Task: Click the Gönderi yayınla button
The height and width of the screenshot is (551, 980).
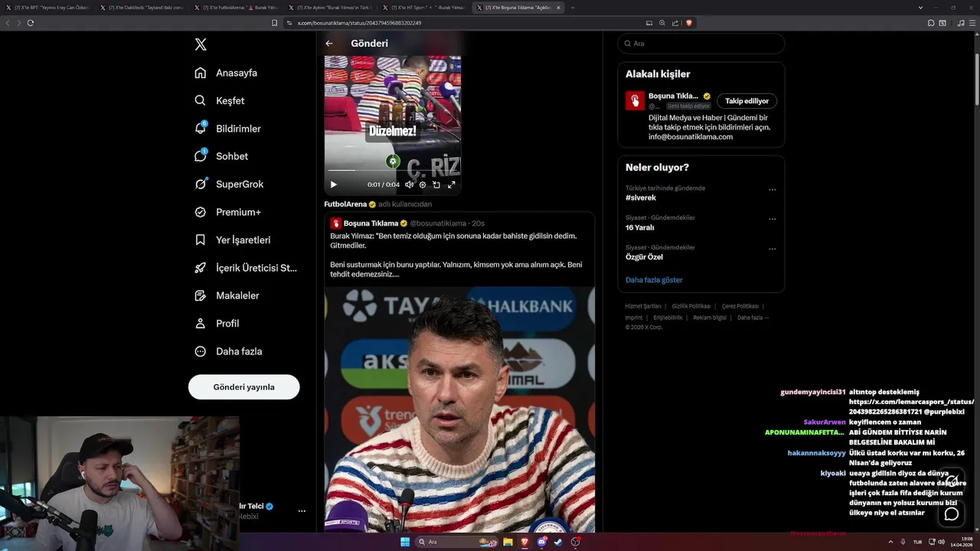Action: pyautogui.click(x=243, y=387)
